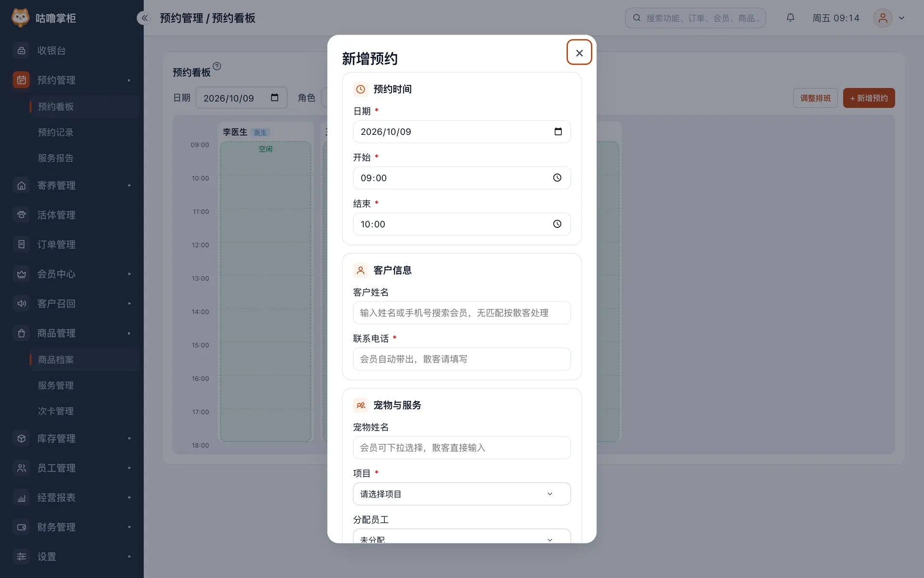The height and width of the screenshot is (578, 924).
Task: Collapse the sidebar with double-arrow icon
Action: pyautogui.click(x=144, y=18)
